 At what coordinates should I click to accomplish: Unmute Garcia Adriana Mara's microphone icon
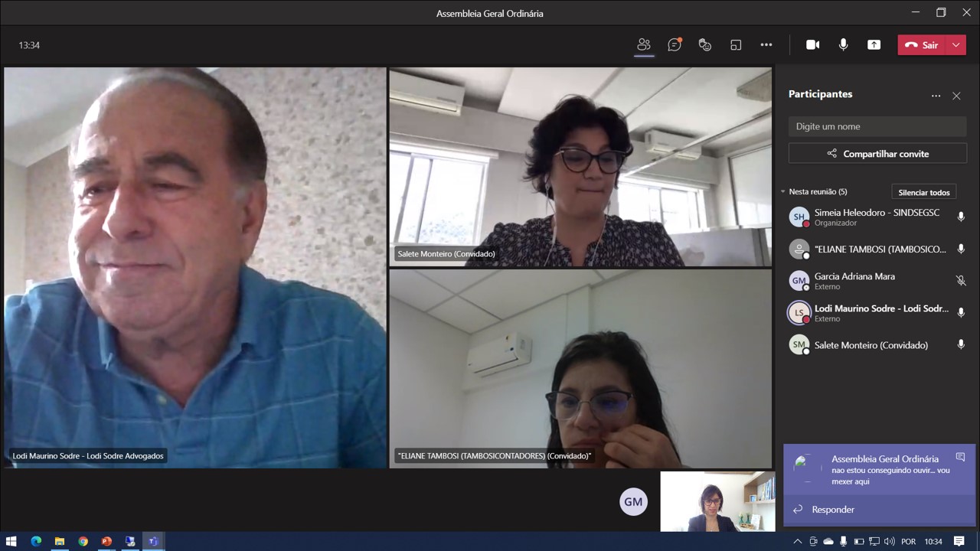(961, 281)
